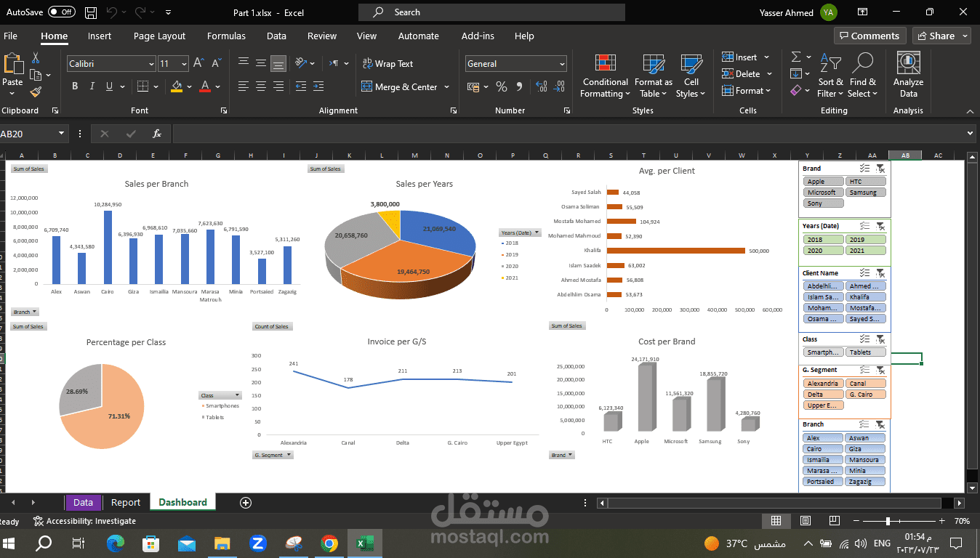Adjust the zoom slider handle

point(887,521)
